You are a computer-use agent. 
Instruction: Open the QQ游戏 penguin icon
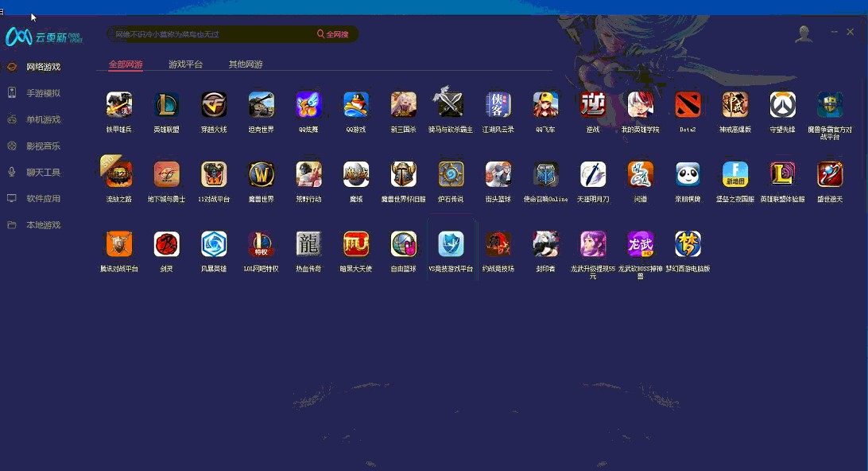coord(356,105)
